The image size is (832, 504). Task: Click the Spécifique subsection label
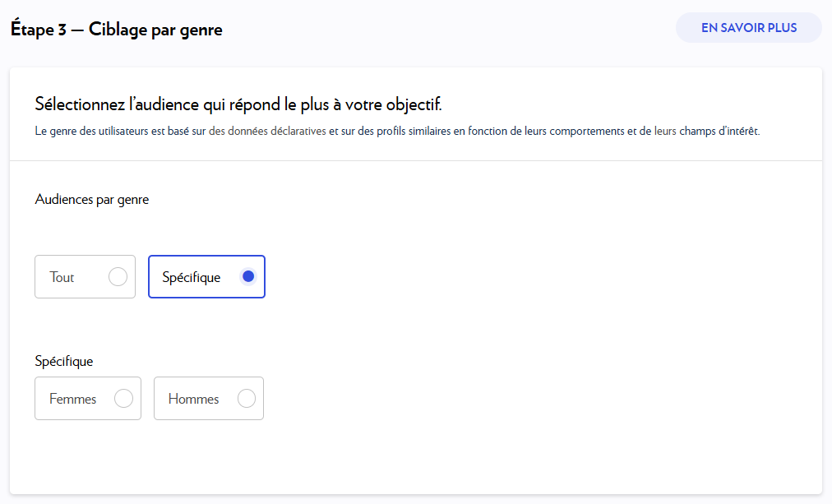coord(63,361)
